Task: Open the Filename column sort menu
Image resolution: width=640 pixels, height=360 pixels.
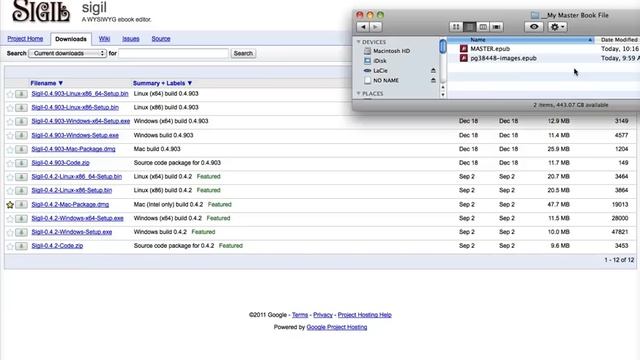Action: (x=47, y=83)
